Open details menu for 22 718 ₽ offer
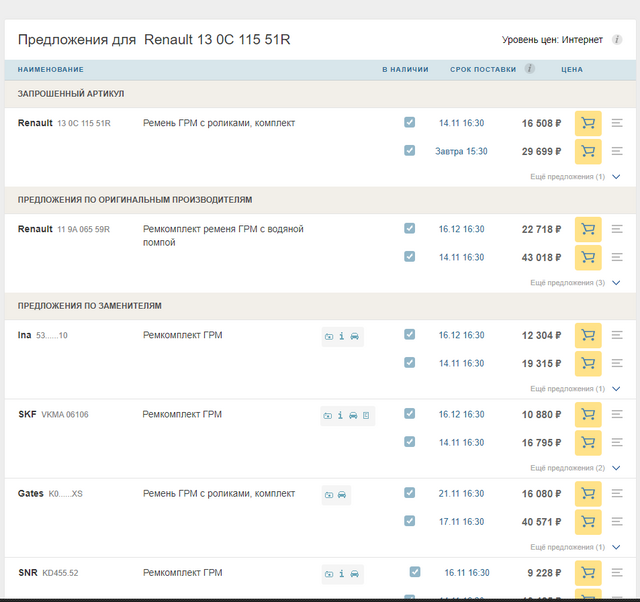The width and height of the screenshot is (640, 602). tap(617, 229)
